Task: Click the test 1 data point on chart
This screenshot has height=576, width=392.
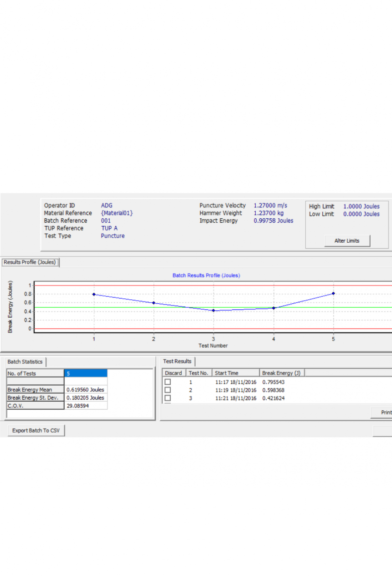Action: (x=94, y=295)
